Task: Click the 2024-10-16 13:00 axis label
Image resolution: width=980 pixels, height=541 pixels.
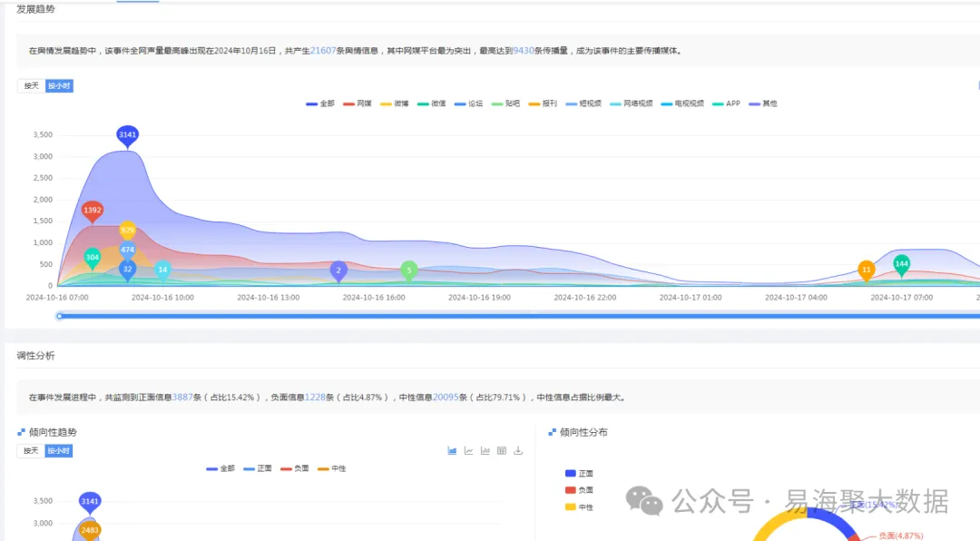Action: coord(268,298)
